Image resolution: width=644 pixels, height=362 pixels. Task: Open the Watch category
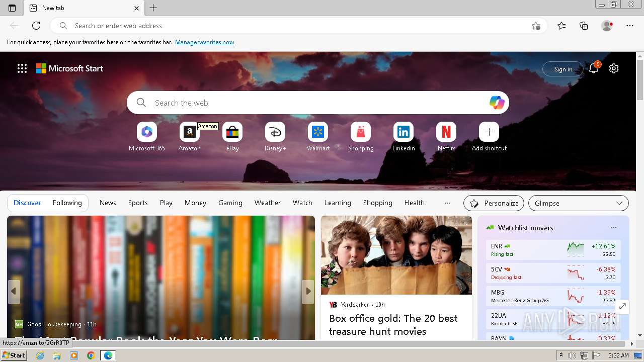click(302, 203)
